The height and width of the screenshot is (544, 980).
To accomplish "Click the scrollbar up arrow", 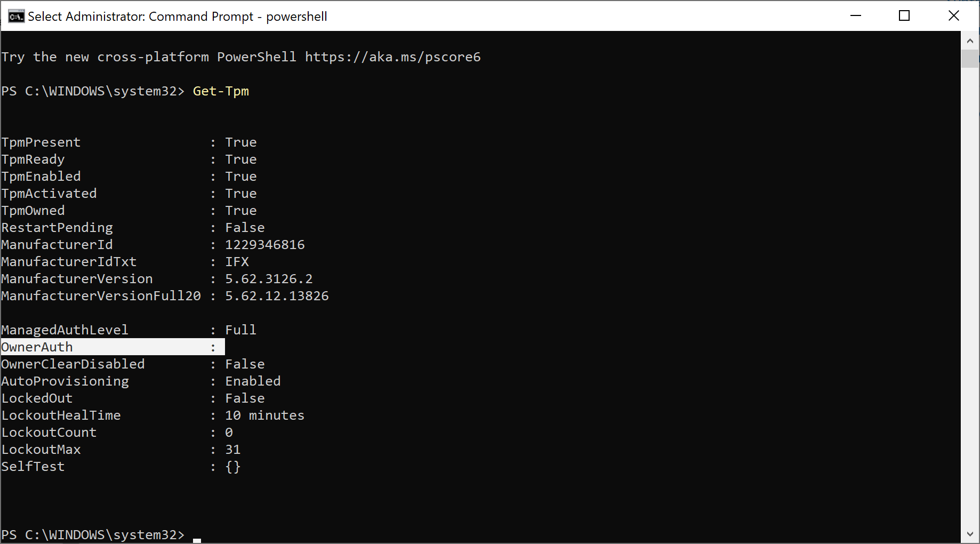I will (970, 41).
